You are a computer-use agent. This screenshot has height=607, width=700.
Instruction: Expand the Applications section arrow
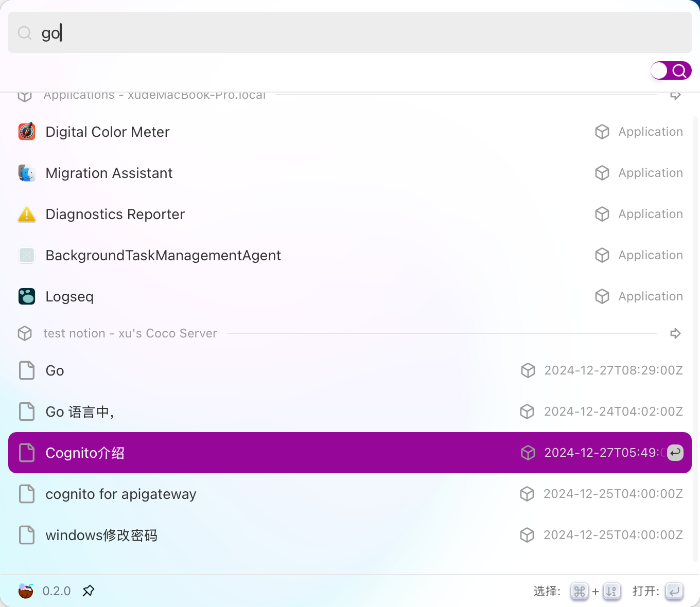tap(675, 95)
